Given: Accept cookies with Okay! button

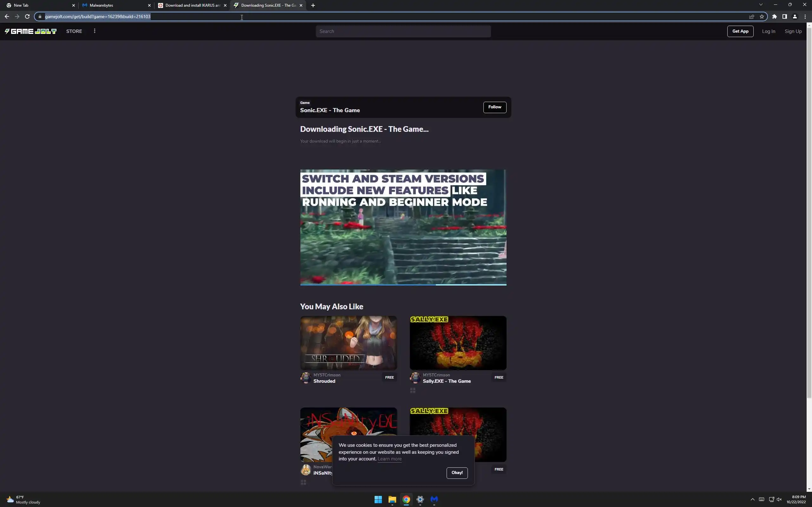Looking at the screenshot, I should (457, 472).
